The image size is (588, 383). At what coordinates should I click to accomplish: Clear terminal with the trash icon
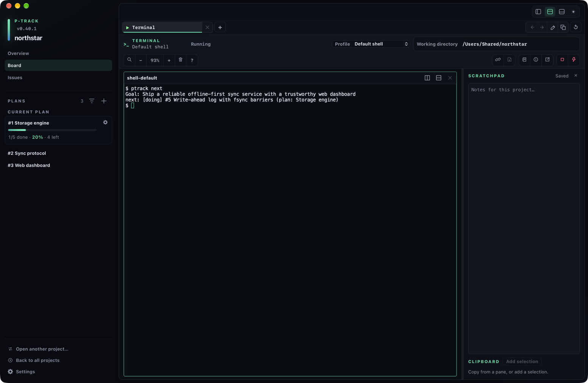click(x=180, y=60)
